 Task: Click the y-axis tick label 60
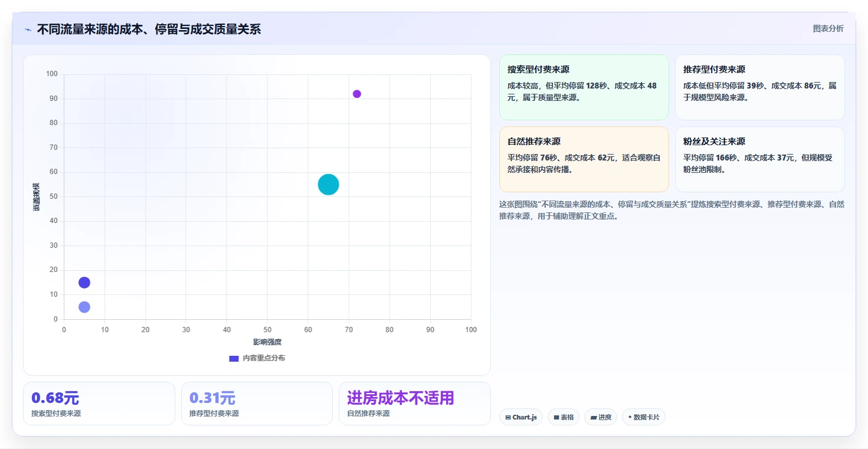click(x=54, y=172)
